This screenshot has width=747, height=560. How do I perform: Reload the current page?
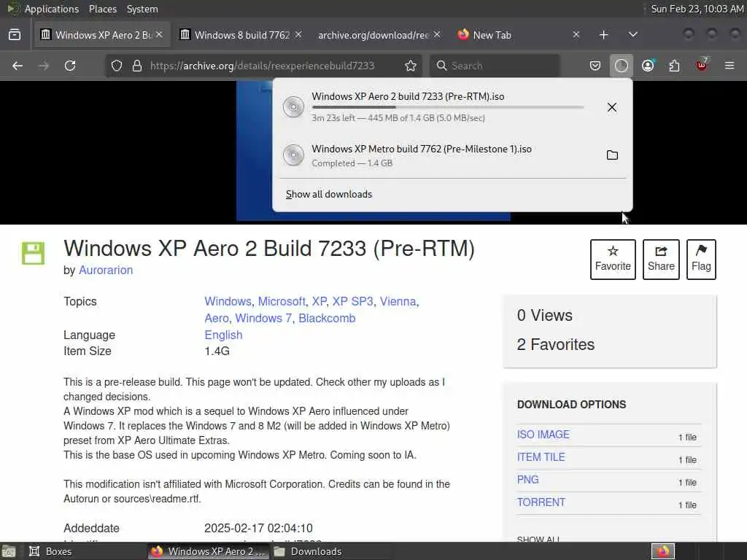click(x=70, y=66)
